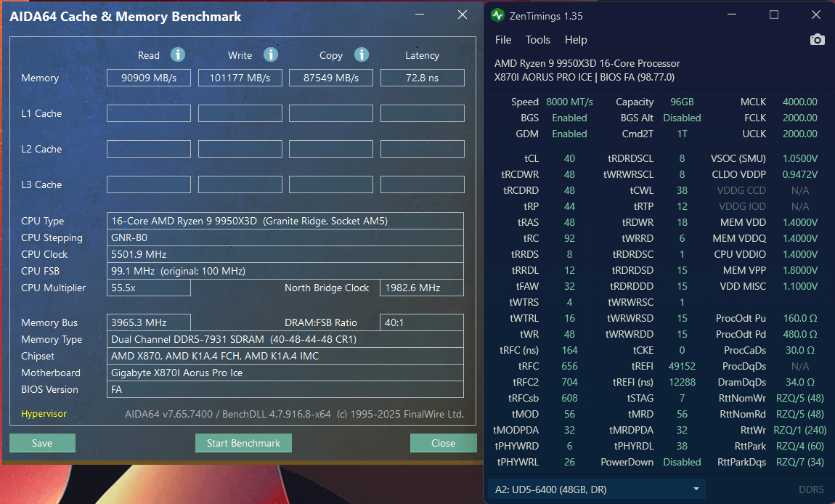Take a screenshot with ZenTimings camera icon
The height and width of the screenshot is (504, 835).
point(817,40)
